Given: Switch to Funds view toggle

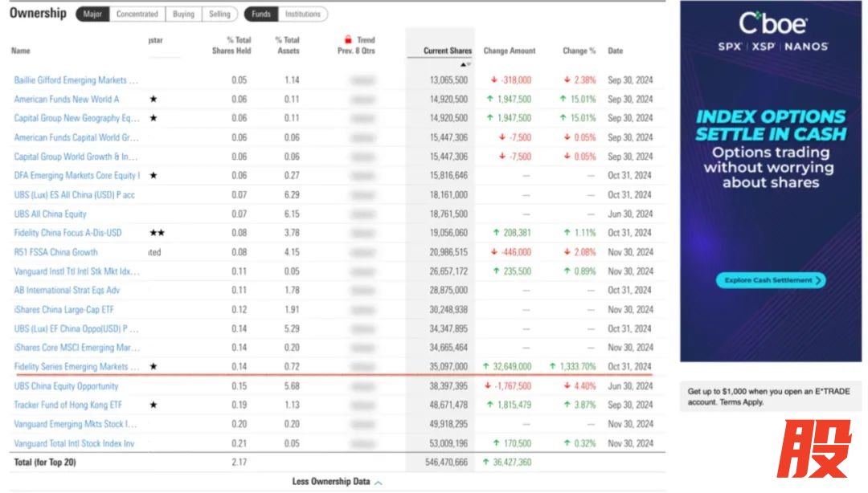Looking at the screenshot, I should 260,14.
